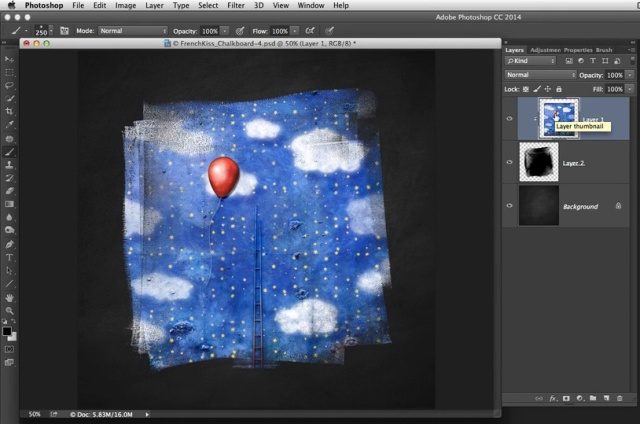Switch to the Properties tab
The image size is (640, 424).
(577, 49)
